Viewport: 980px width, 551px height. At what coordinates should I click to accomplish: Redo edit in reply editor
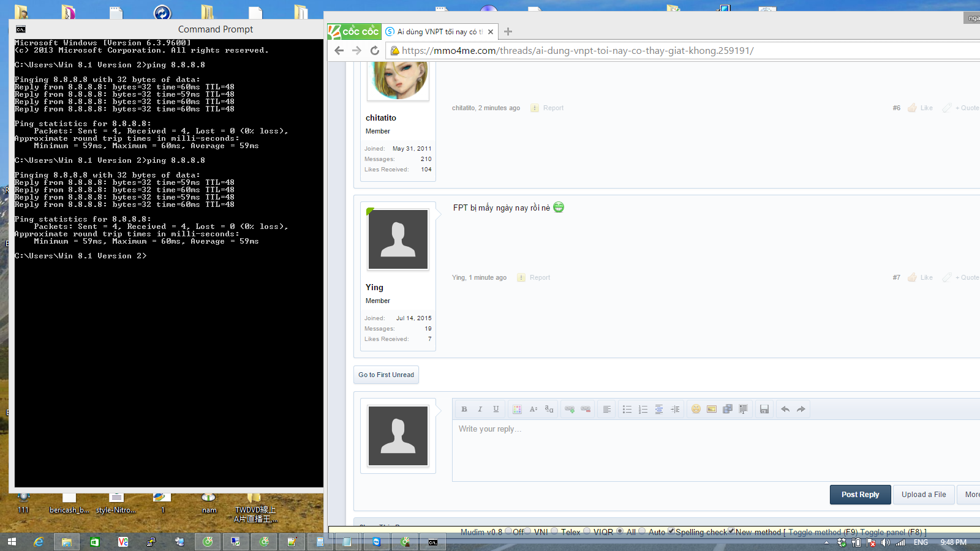pyautogui.click(x=801, y=409)
